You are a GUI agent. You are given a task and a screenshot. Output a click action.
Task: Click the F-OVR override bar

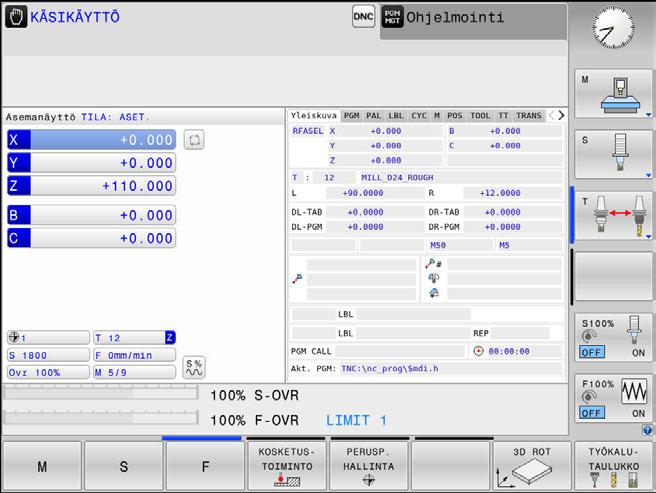[x=101, y=418]
